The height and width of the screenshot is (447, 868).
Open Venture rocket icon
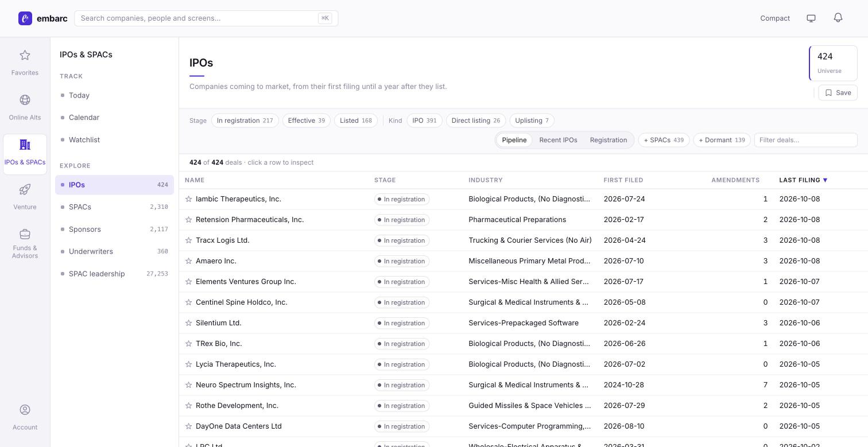[x=25, y=189]
